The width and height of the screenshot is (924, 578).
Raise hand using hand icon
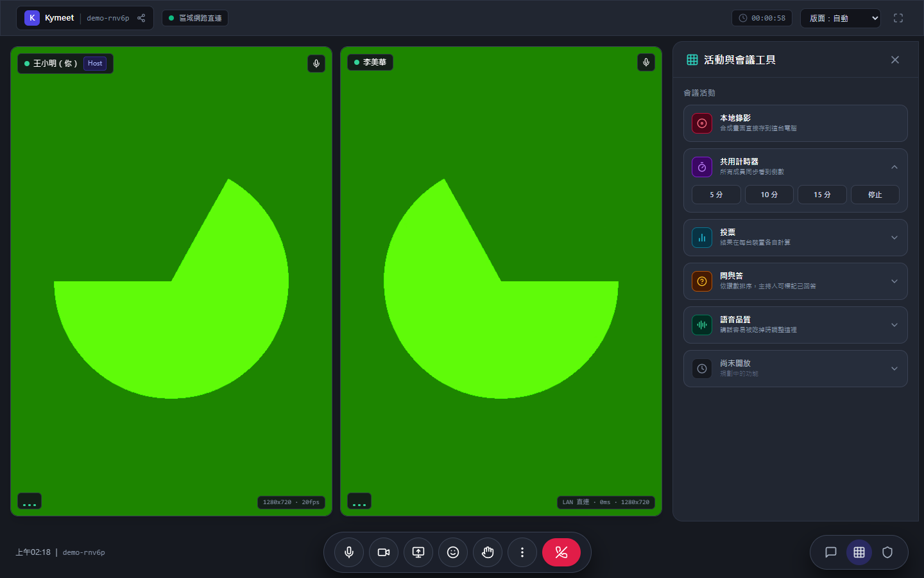(488, 552)
